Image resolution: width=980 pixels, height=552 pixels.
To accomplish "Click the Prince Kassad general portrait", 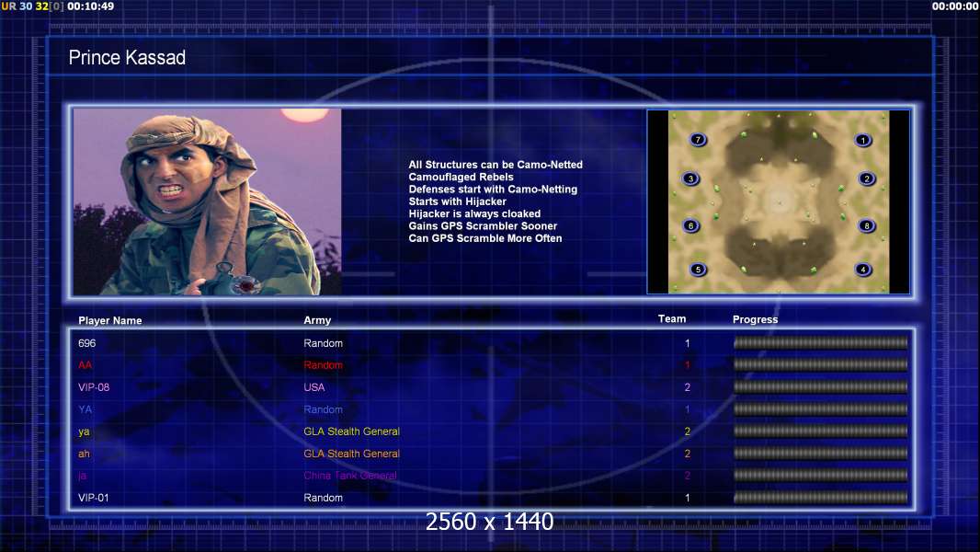I will click(x=208, y=201).
